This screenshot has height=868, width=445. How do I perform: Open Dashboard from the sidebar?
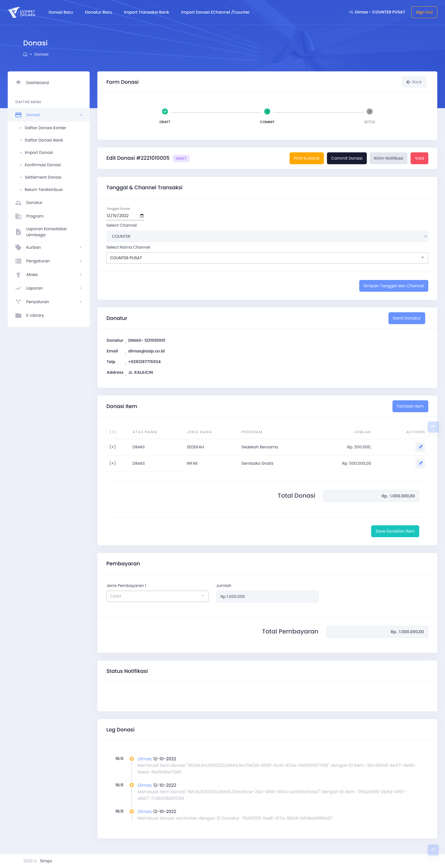pos(37,83)
